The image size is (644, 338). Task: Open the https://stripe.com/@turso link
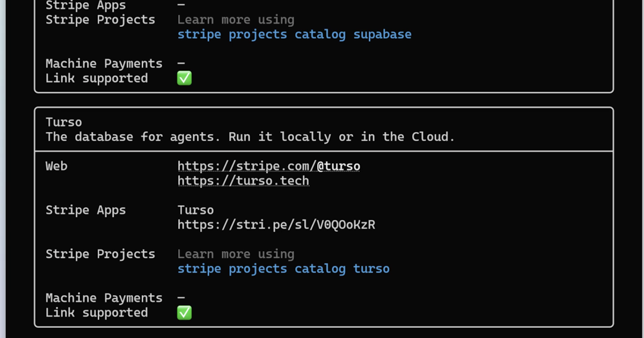pyautogui.click(x=269, y=166)
